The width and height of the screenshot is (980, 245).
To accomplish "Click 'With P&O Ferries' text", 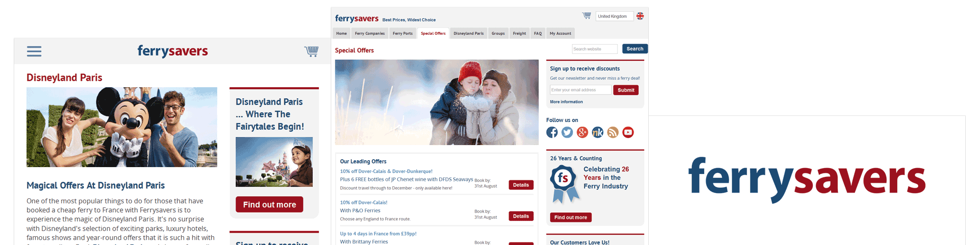I will 360,211.
